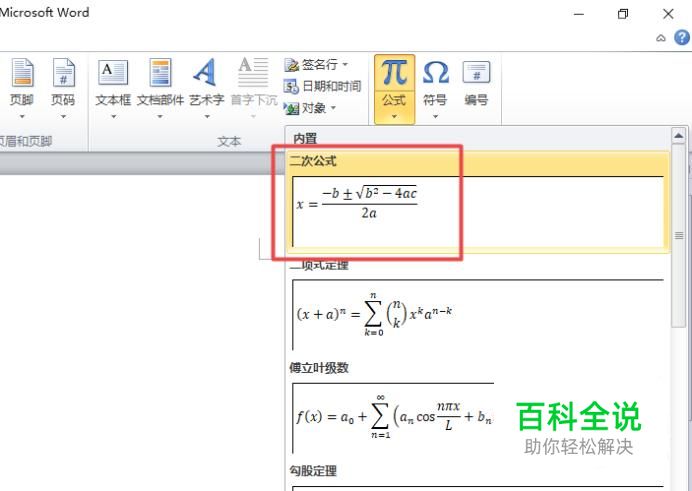
Task: Click the 勾股定理 gallery heading
Action: coord(313,471)
